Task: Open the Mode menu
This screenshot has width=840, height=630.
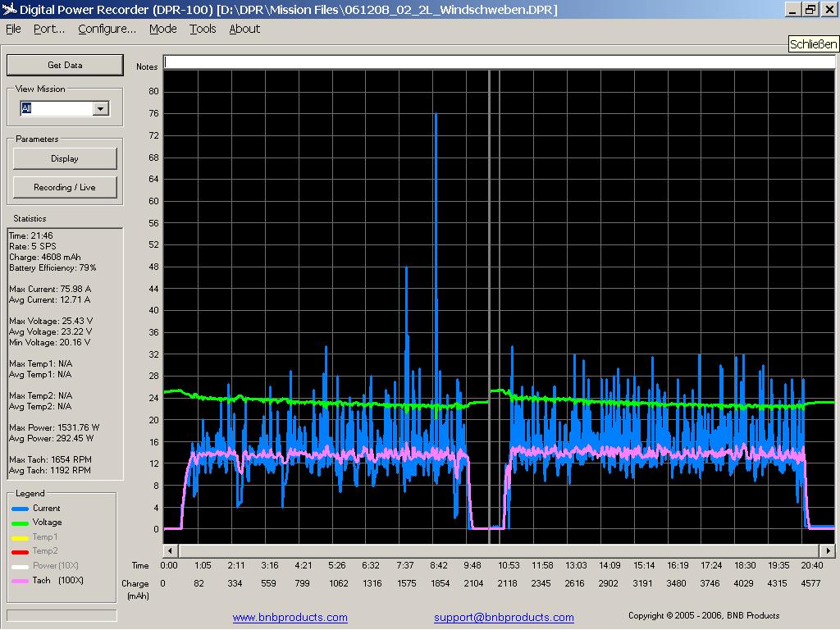Action: (x=163, y=29)
